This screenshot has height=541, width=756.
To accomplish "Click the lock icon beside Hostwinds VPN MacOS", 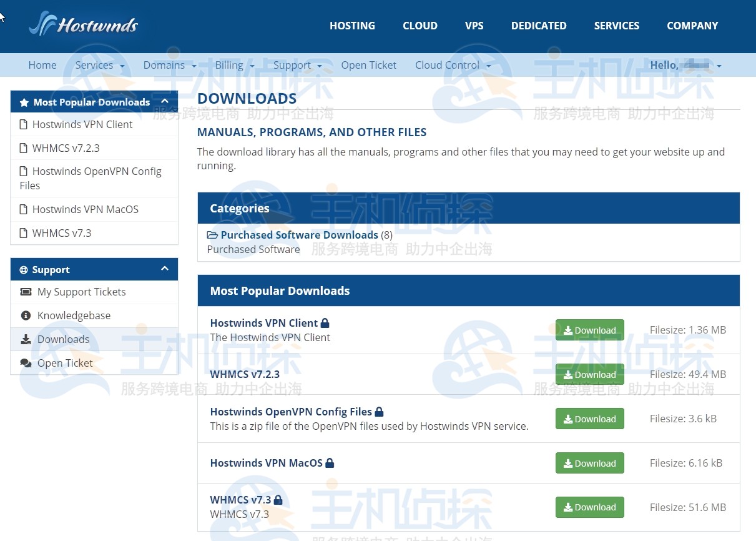I will 330,463.
